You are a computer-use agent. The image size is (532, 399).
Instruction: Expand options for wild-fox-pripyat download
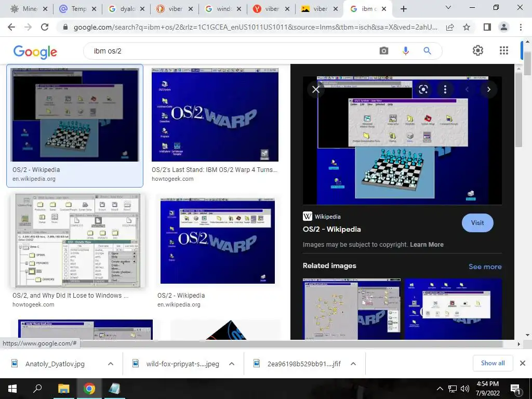point(232,364)
